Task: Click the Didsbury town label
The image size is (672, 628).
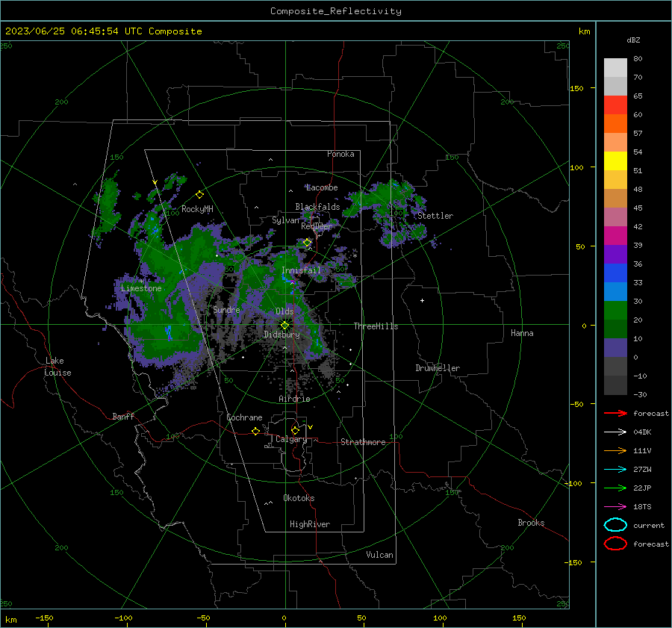Action: (281, 335)
